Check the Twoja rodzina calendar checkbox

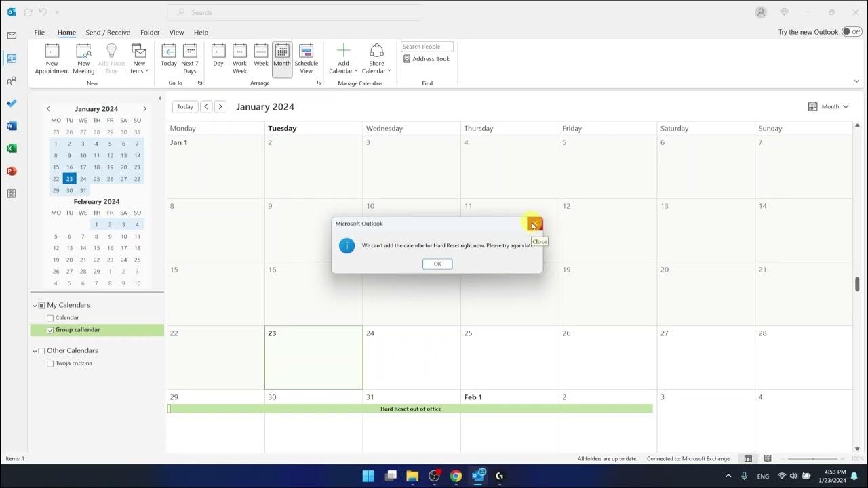(x=50, y=364)
